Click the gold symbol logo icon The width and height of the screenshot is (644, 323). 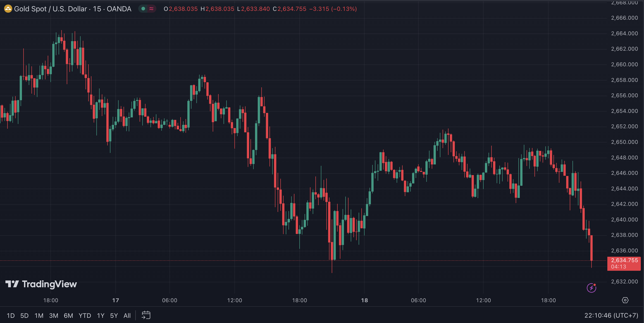[x=8, y=9]
